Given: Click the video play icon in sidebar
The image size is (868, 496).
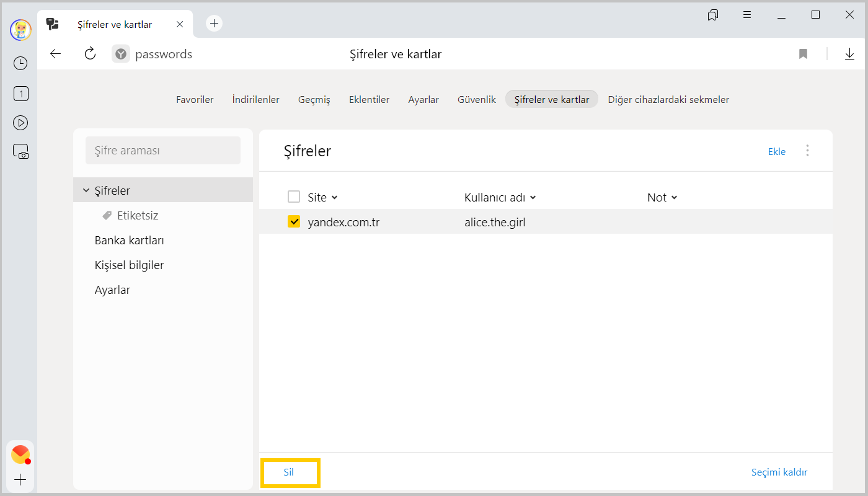Looking at the screenshot, I should click(x=20, y=123).
